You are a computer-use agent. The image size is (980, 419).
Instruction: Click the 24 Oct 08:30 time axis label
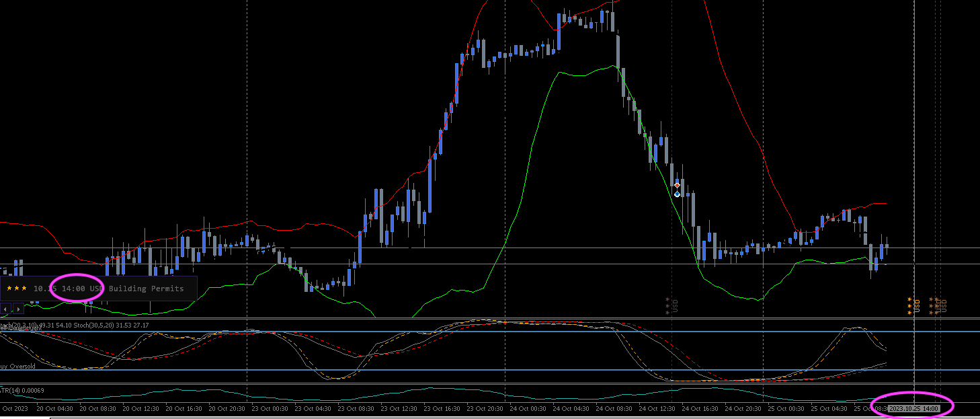(x=614, y=408)
